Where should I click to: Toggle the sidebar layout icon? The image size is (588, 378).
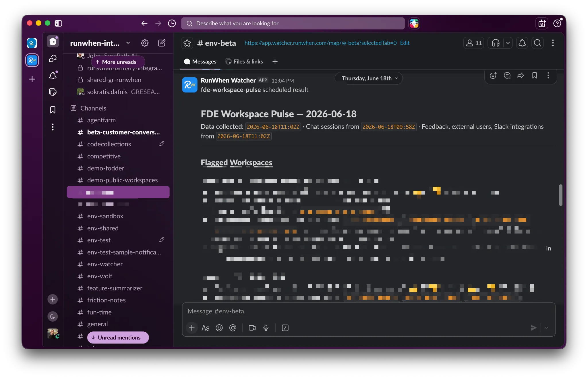[x=58, y=23]
